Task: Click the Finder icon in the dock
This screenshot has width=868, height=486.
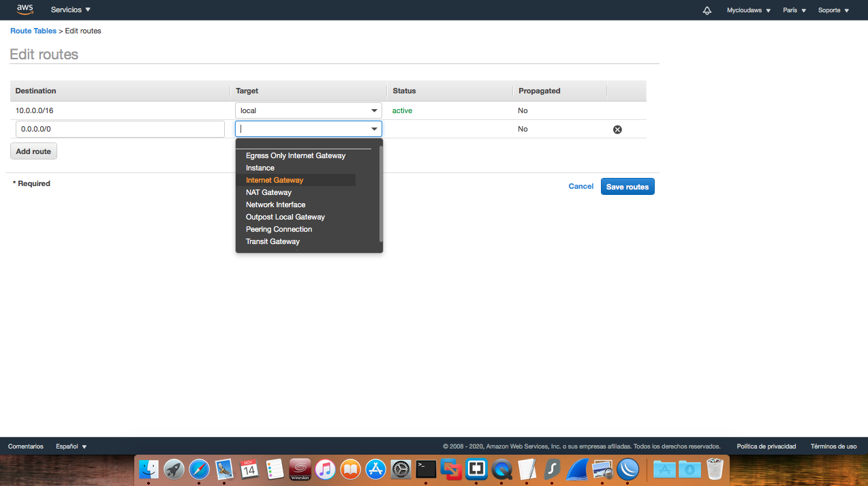Action: point(149,469)
